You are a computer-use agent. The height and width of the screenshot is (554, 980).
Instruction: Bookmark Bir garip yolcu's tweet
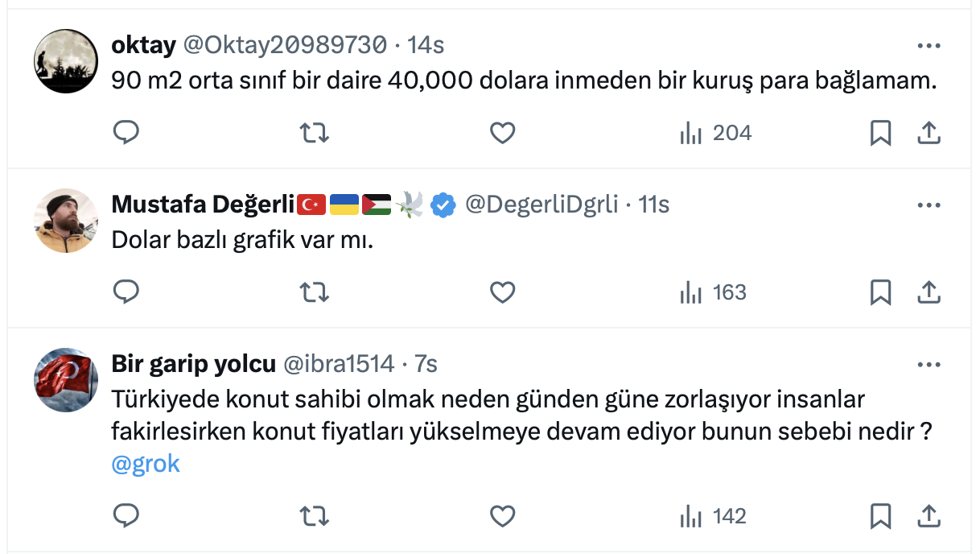coord(881,515)
